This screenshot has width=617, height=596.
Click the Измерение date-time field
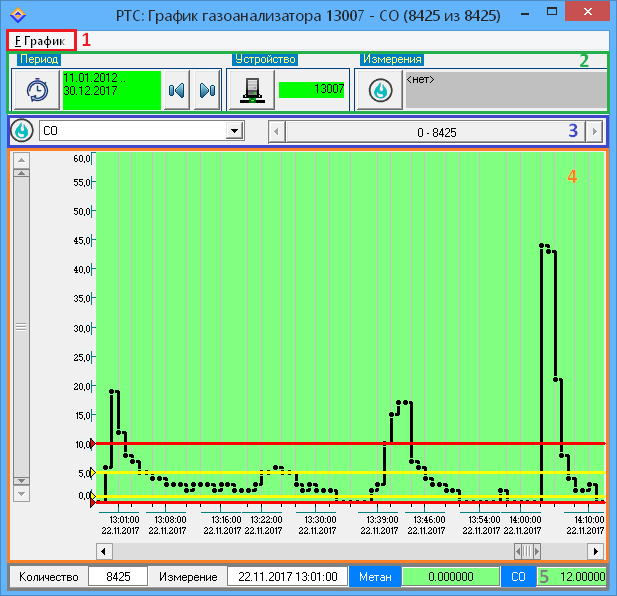pyautogui.click(x=288, y=577)
